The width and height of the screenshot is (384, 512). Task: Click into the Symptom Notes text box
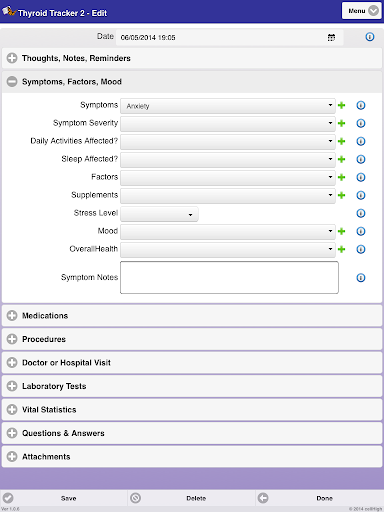click(229, 278)
